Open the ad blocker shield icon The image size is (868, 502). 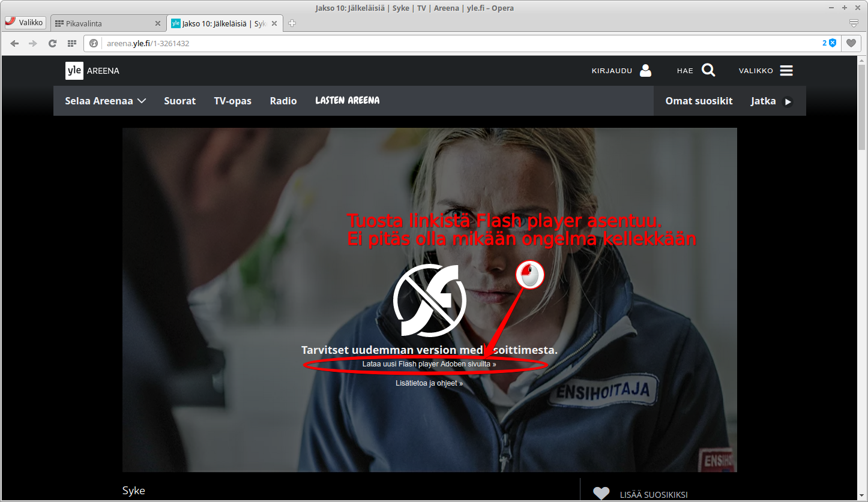pos(833,43)
